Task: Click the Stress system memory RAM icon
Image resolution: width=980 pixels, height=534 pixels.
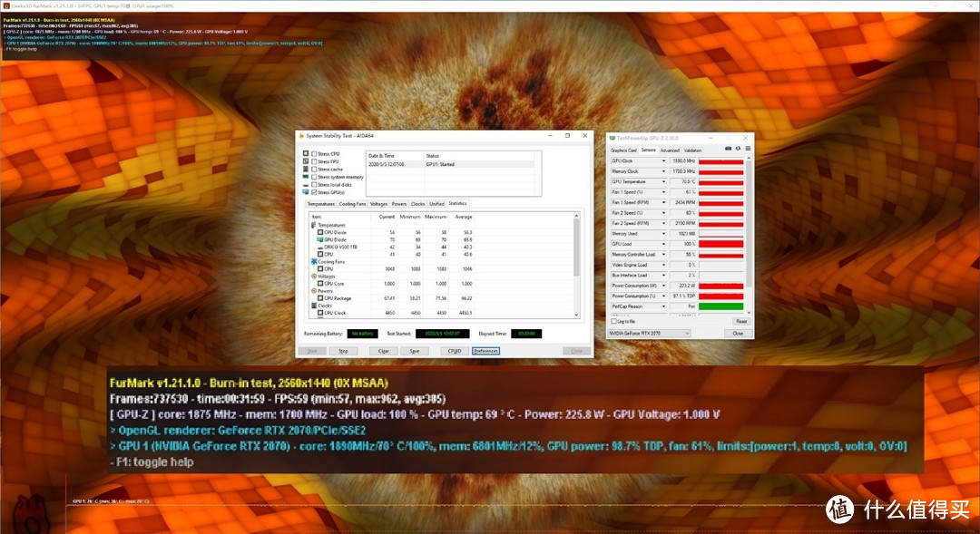Action: [x=306, y=177]
